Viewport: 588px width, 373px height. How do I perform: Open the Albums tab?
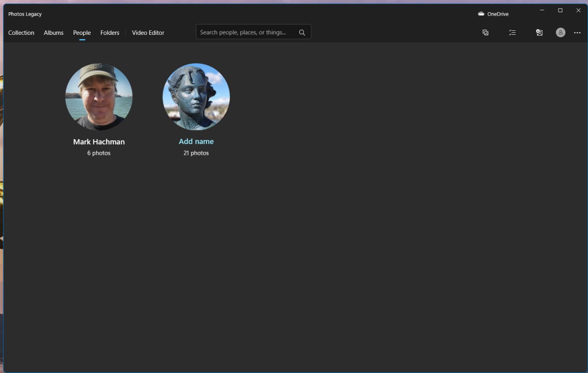[x=53, y=33]
